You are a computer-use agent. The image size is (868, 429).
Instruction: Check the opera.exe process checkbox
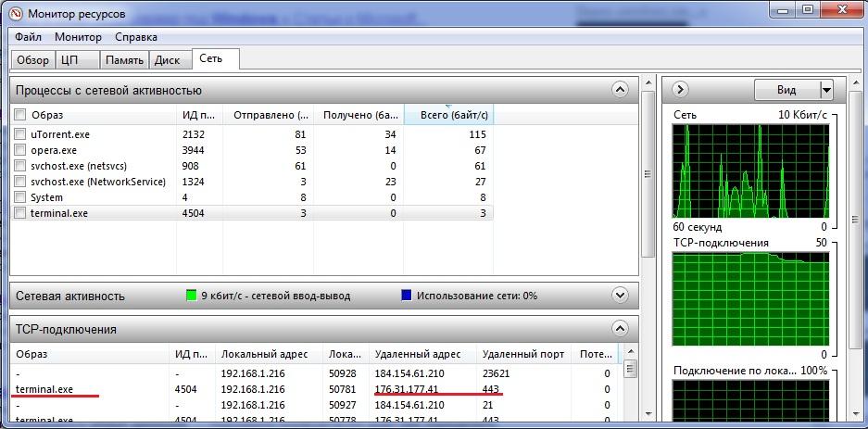19,150
